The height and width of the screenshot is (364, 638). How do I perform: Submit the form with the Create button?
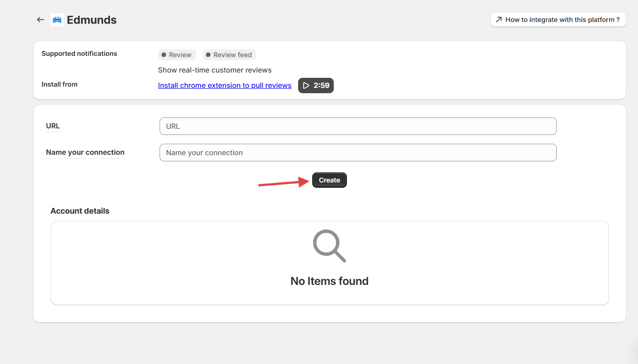coord(329,180)
